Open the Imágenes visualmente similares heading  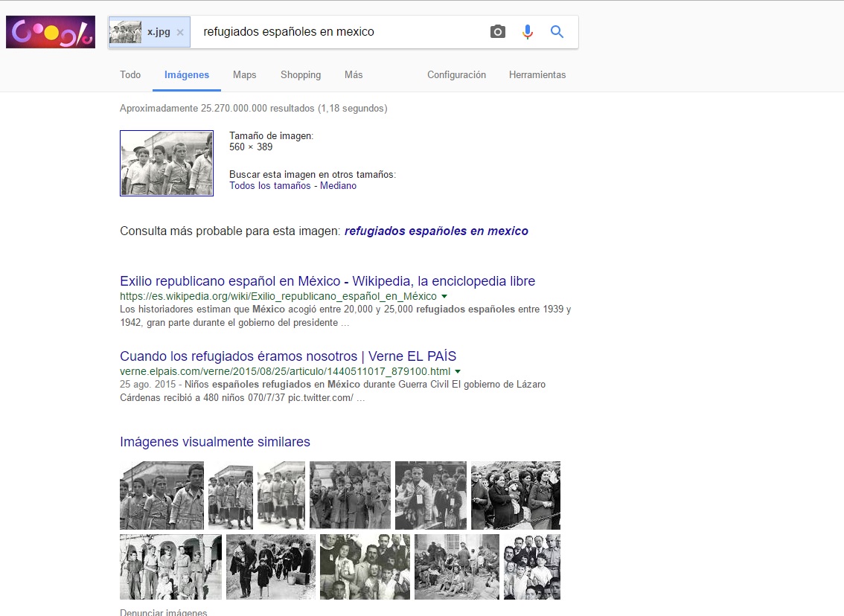click(x=215, y=442)
